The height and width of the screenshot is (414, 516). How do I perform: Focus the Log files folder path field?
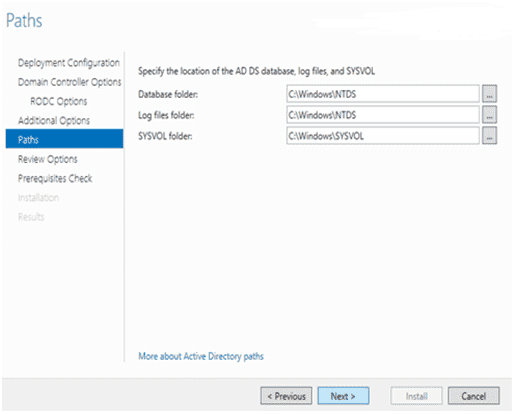pyautogui.click(x=383, y=115)
